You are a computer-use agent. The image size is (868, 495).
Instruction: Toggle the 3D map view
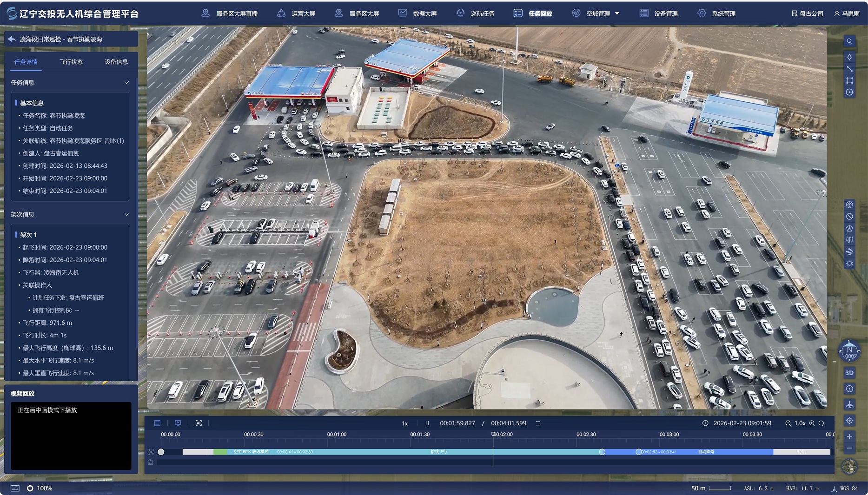tap(849, 373)
